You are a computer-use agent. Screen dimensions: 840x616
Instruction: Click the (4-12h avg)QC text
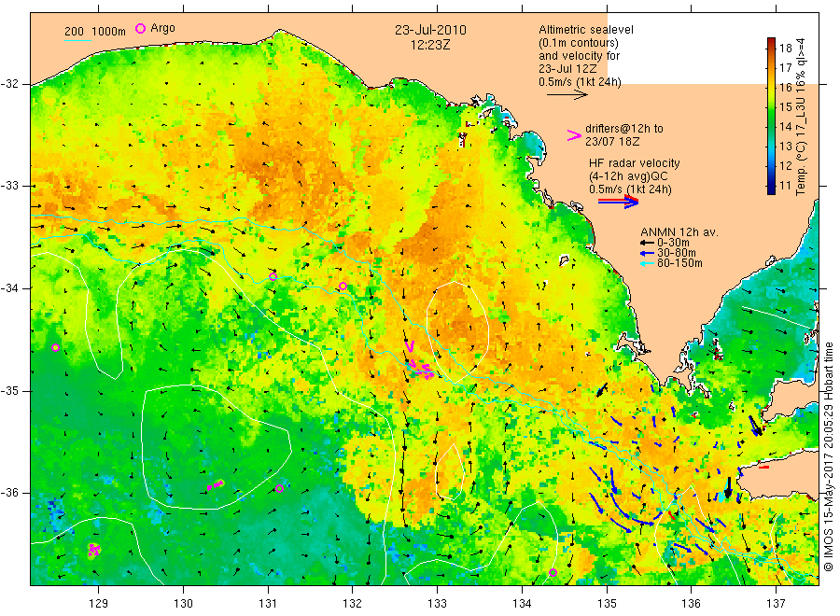(x=628, y=176)
